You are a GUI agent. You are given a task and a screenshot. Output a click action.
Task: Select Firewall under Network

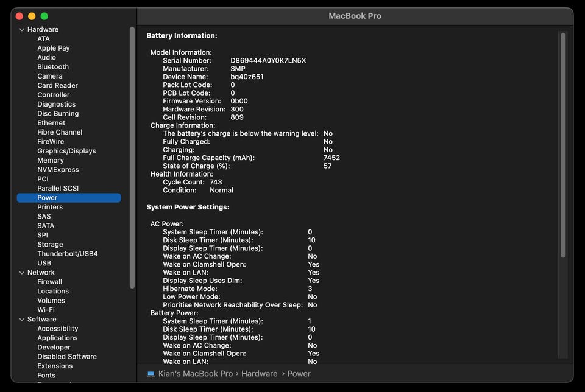pos(49,282)
